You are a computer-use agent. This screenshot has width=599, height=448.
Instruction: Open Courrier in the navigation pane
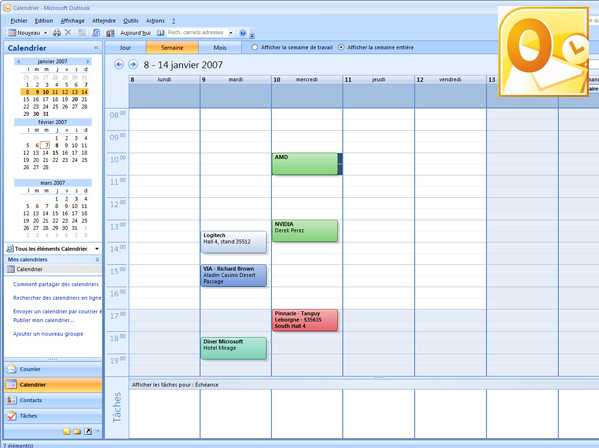53,369
